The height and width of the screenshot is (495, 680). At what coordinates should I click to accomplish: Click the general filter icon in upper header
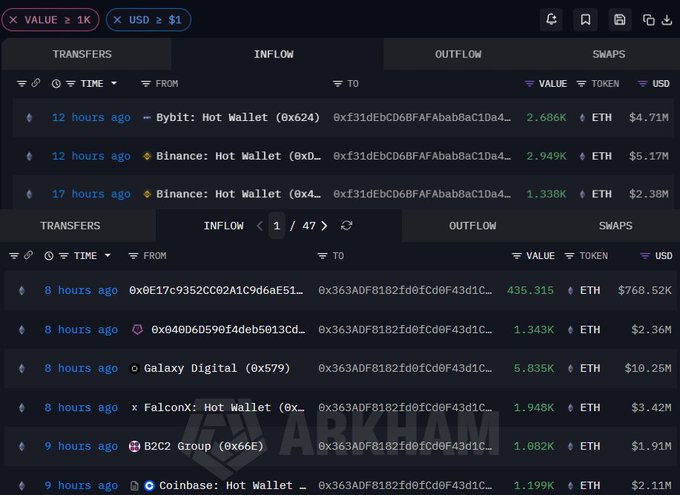(22, 83)
